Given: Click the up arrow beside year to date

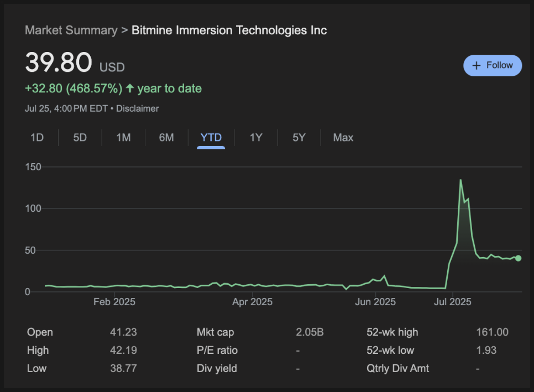Looking at the screenshot, I should [x=130, y=88].
